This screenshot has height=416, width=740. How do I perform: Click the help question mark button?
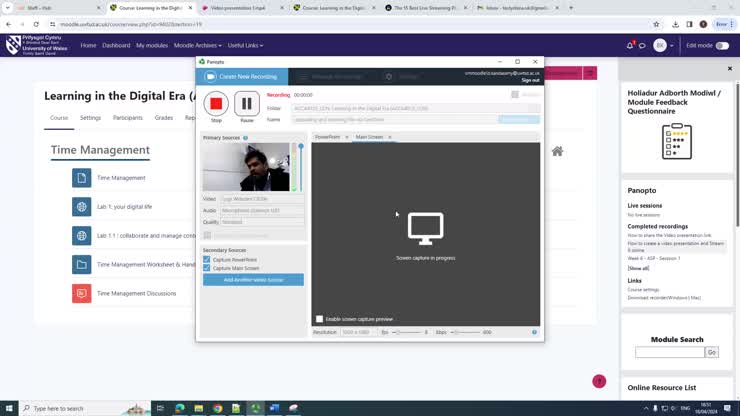click(599, 381)
